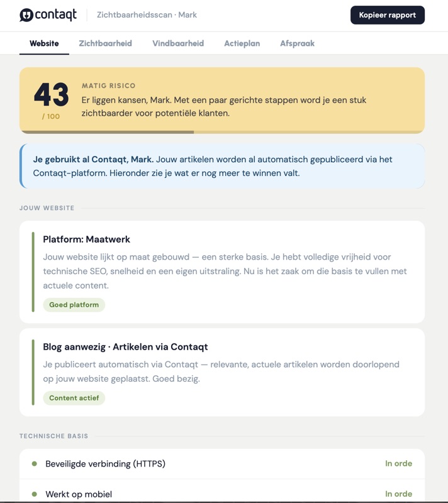
Task: Click In orde status for Werkt op mobiel
Action: 398,494
